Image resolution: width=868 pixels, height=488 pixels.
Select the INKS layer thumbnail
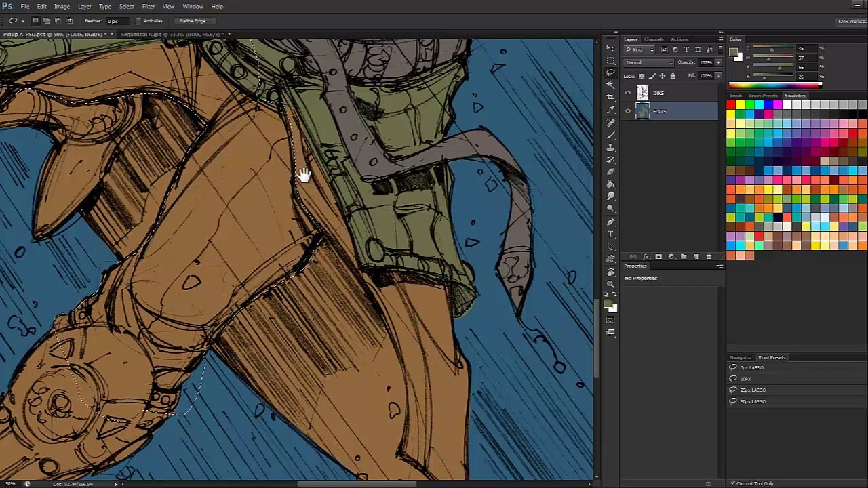click(x=642, y=93)
